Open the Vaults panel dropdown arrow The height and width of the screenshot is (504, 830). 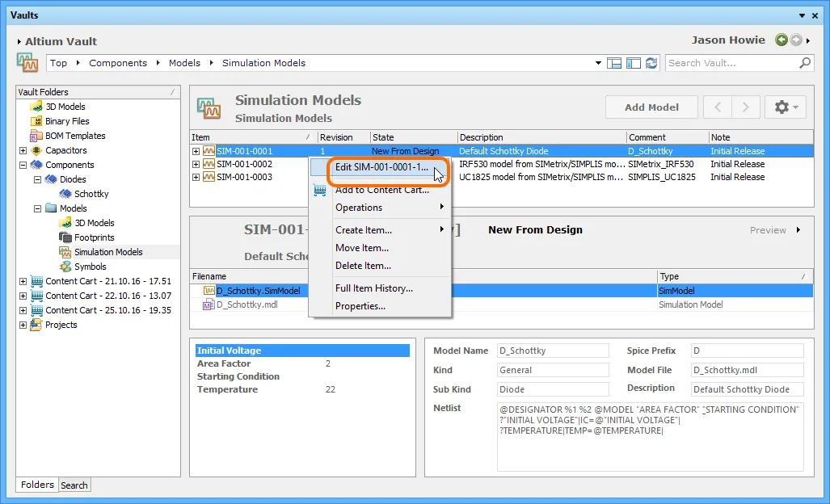coord(802,15)
